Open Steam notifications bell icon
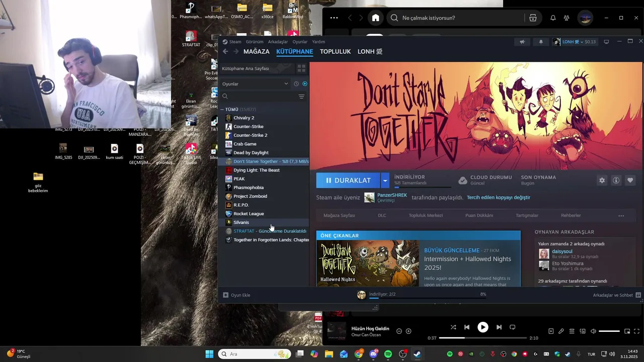Image resolution: width=644 pixels, height=362 pixels. [x=541, y=42]
